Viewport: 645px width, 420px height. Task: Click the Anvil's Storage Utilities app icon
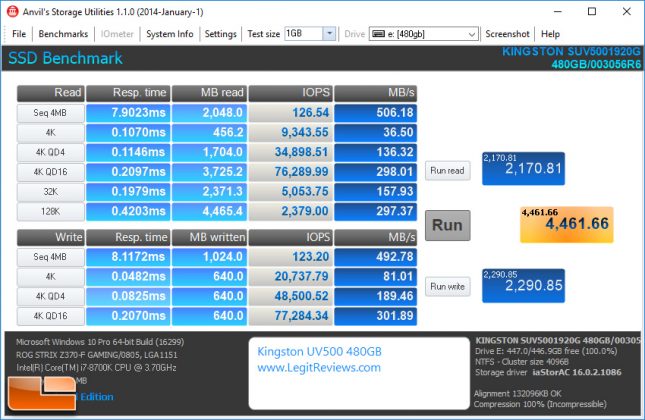click(x=13, y=12)
